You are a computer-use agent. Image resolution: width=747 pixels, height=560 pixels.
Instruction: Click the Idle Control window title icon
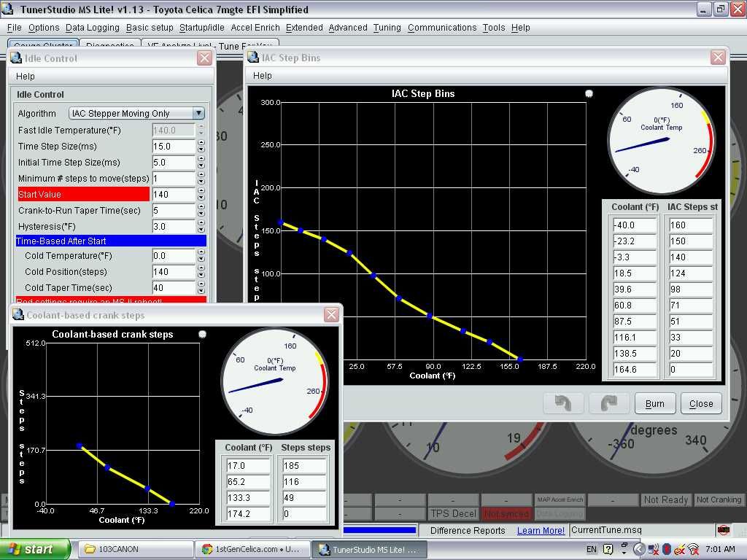tap(16, 58)
